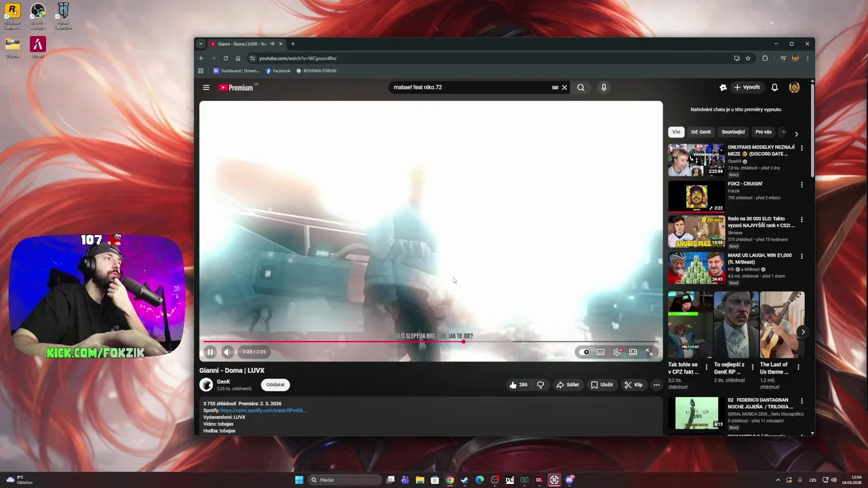Show hidden system tray icons
868x488 pixels.
pos(778,480)
